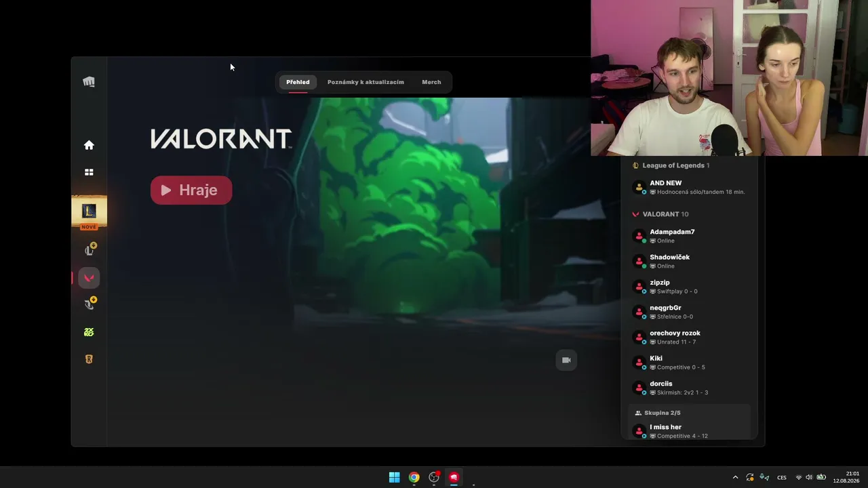The height and width of the screenshot is (488, 868).
Task: Click Adampadam7's avatar icon
Action: [639, 236]
